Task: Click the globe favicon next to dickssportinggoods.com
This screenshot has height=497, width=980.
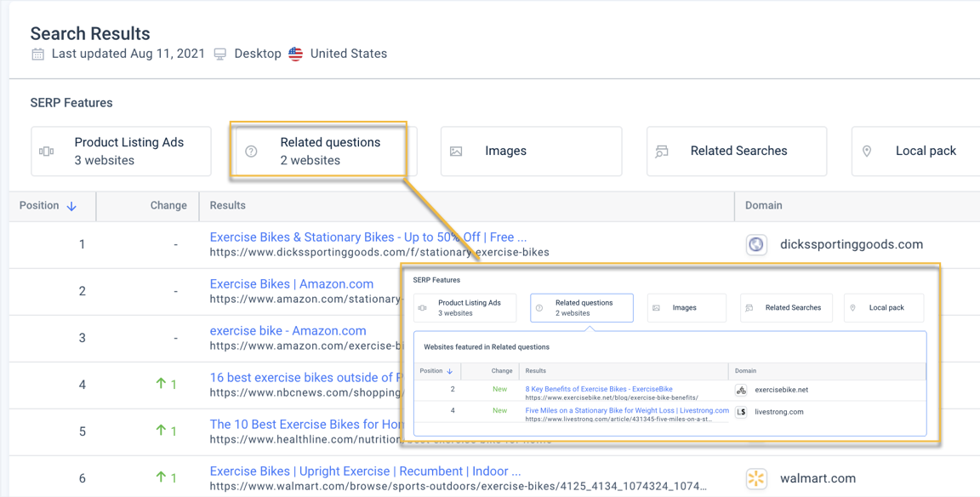Action: point(756,244)
